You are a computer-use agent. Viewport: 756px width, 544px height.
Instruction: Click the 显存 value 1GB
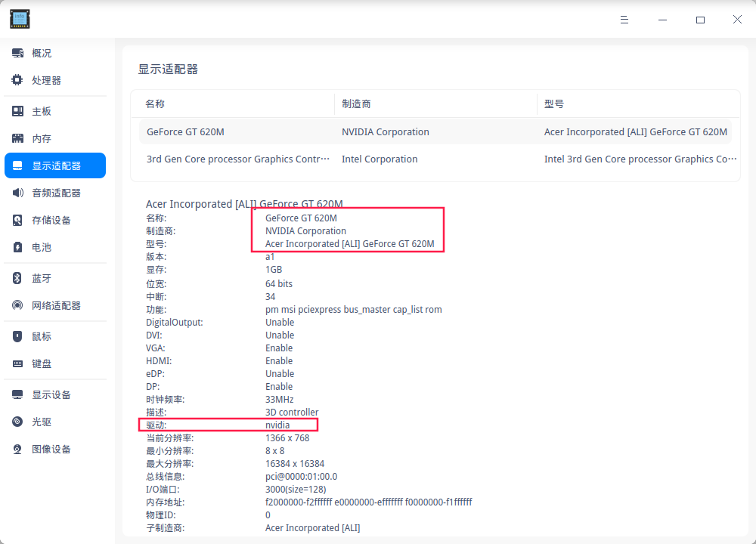coord(274,269)
